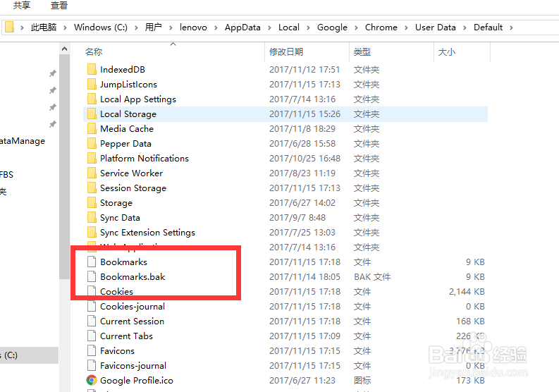Go to Windows (C:) in breadcrumb
Screen dimensions: 559x392
click(101, 27)
